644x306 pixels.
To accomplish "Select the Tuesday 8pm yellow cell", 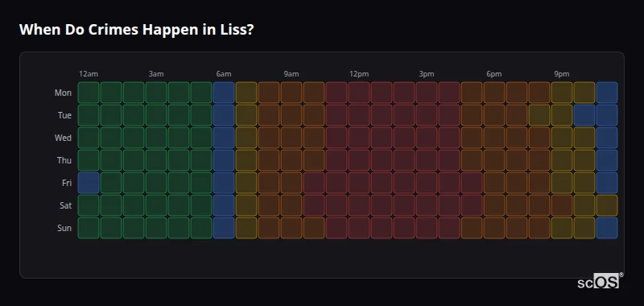I will [539, 115].
